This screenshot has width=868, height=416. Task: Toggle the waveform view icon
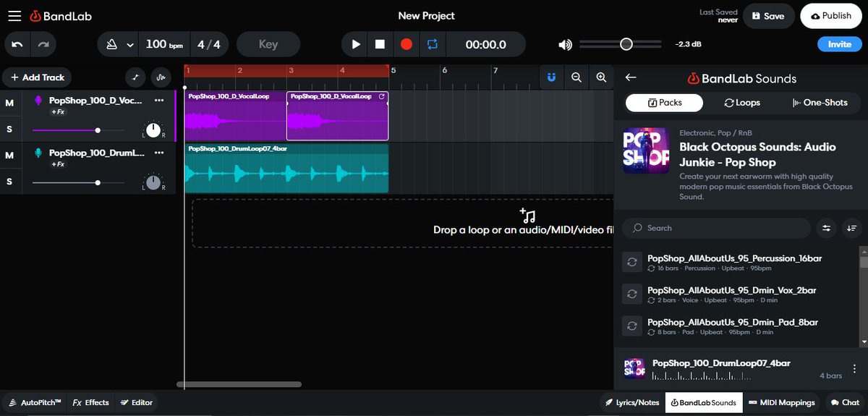[x=161, y=77]
